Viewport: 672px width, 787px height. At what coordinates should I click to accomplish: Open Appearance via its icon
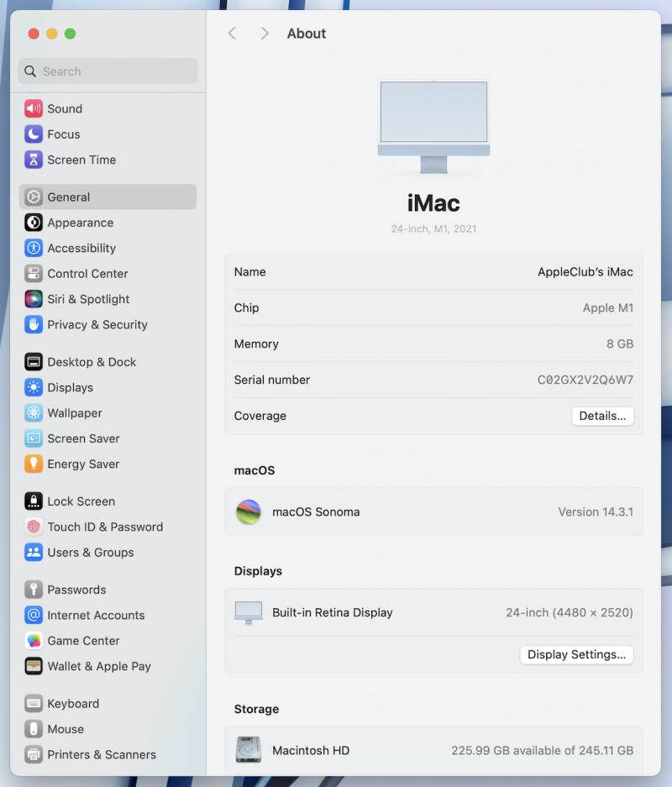click(34, 223)
